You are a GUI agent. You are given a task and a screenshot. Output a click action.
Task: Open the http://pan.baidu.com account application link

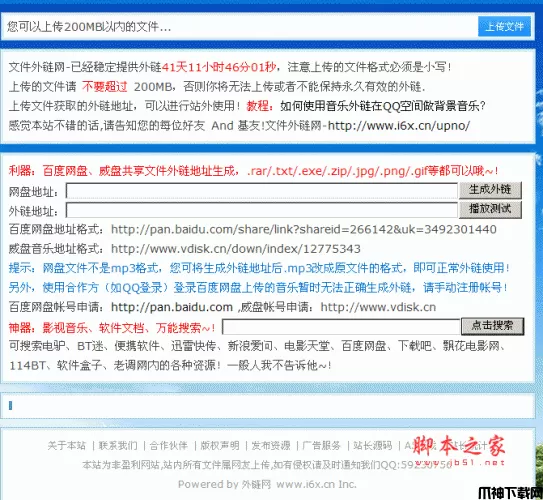172,307
